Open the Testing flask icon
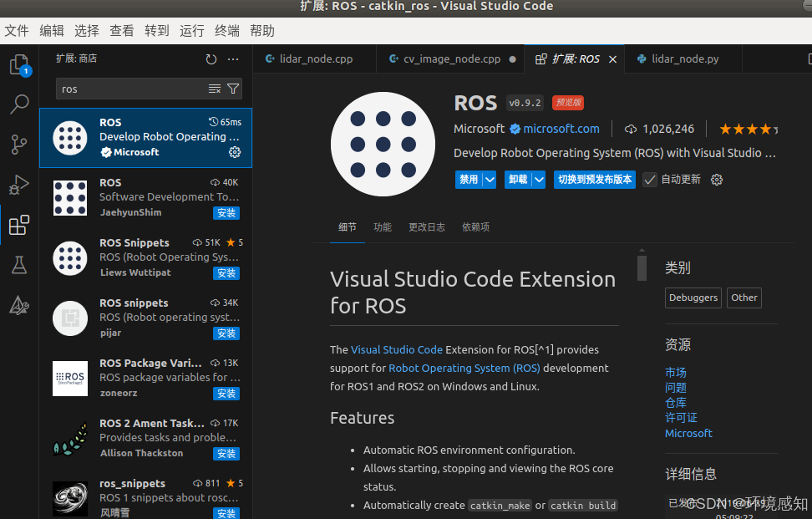 19,265
